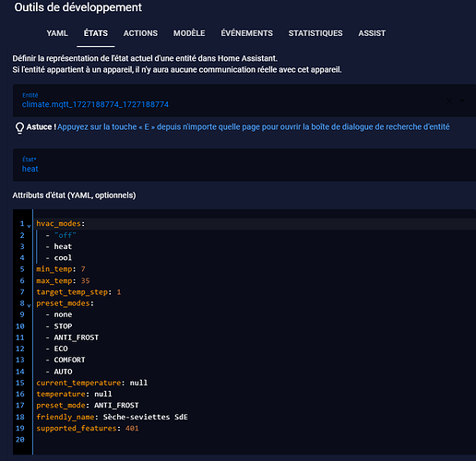Image resolution: width=476 pixels, height=461 pixels.
Task: Click the lightbulb tip icon
Action: [x=19, y=128]
